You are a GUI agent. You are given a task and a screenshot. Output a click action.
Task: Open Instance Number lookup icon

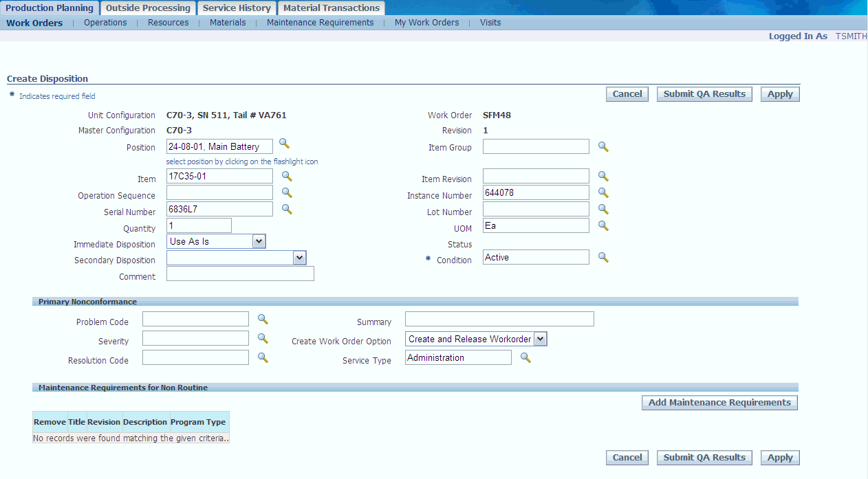click(603, 192)
